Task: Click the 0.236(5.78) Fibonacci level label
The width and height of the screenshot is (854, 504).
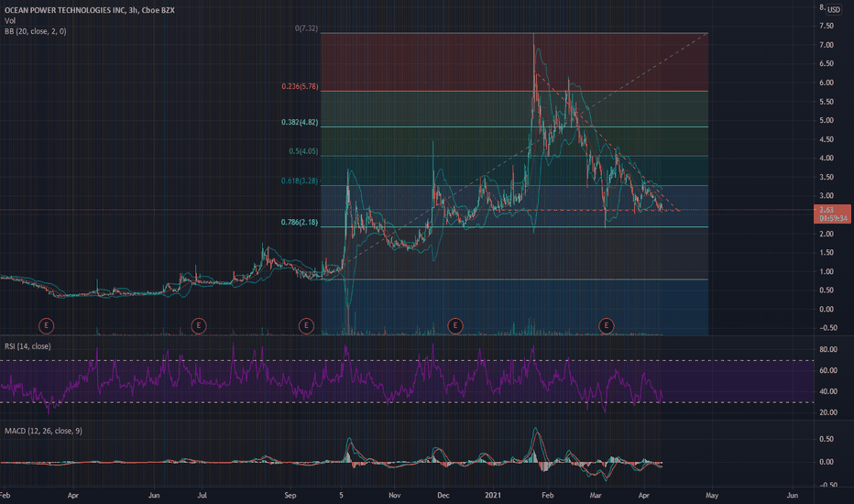Action: [301, 86]
